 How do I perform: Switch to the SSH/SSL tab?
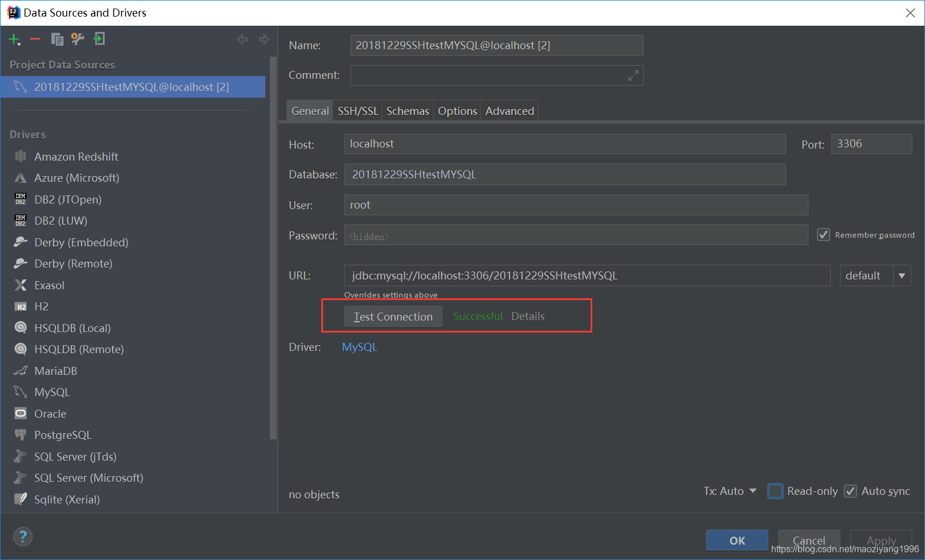coord(357,110)
